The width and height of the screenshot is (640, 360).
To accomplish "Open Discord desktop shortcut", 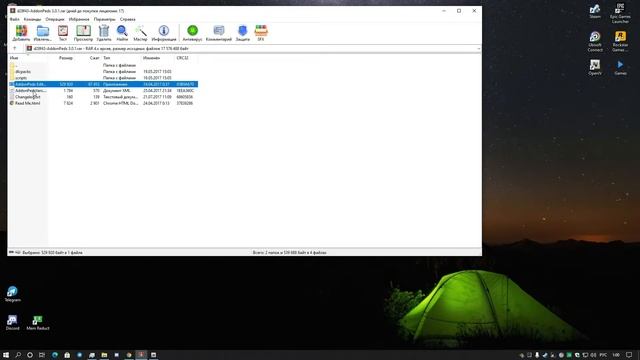I will pyautogui.click(x=12, y=322).
